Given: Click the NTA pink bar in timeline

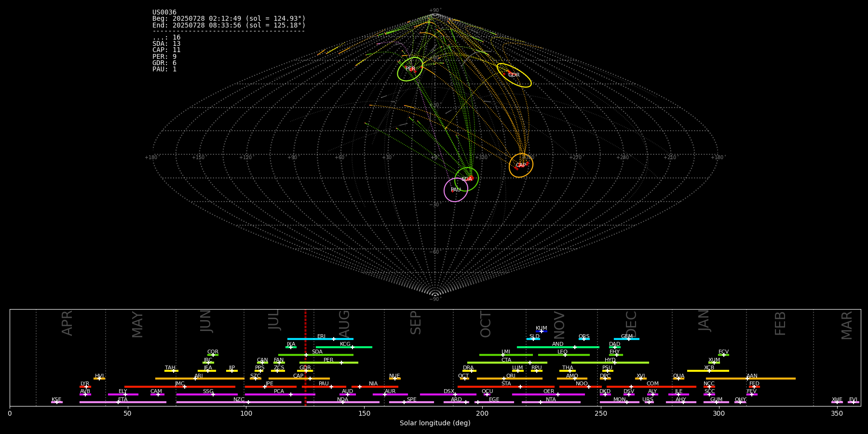Looking at the screenshot, I should (551, 402).
